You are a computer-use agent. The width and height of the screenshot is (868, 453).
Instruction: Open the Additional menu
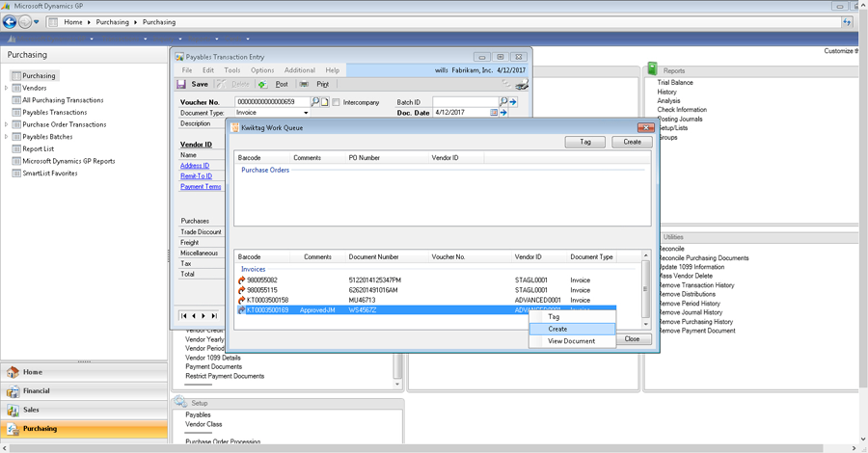(300, 70)
